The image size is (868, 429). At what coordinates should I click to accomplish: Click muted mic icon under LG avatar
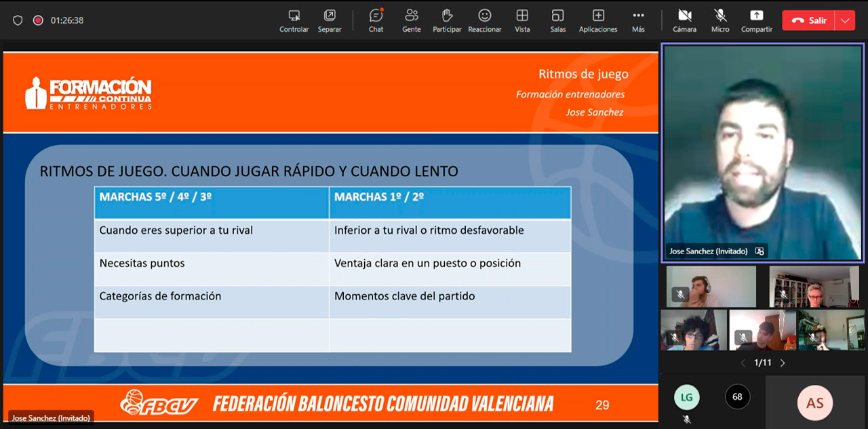[686, 420]
